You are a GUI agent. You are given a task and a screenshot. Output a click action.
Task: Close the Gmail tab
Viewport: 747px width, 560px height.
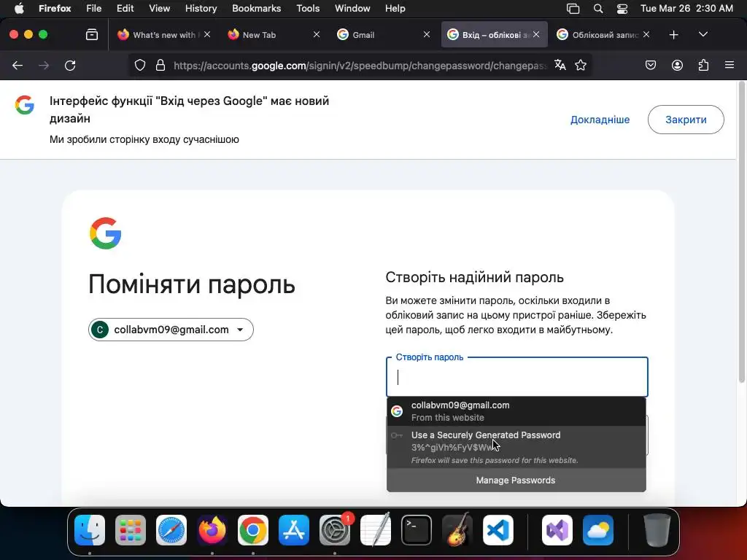[x=427, y=35]
